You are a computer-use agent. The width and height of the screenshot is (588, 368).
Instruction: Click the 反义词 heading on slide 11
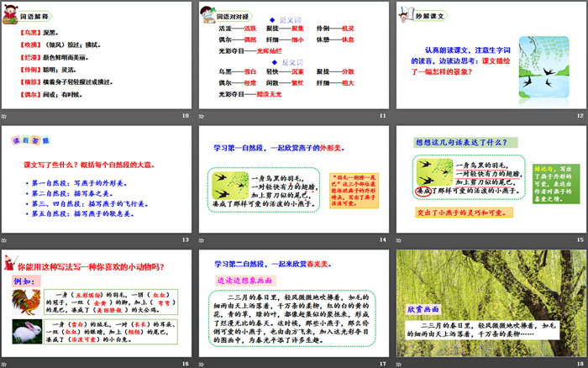point(291,61)
